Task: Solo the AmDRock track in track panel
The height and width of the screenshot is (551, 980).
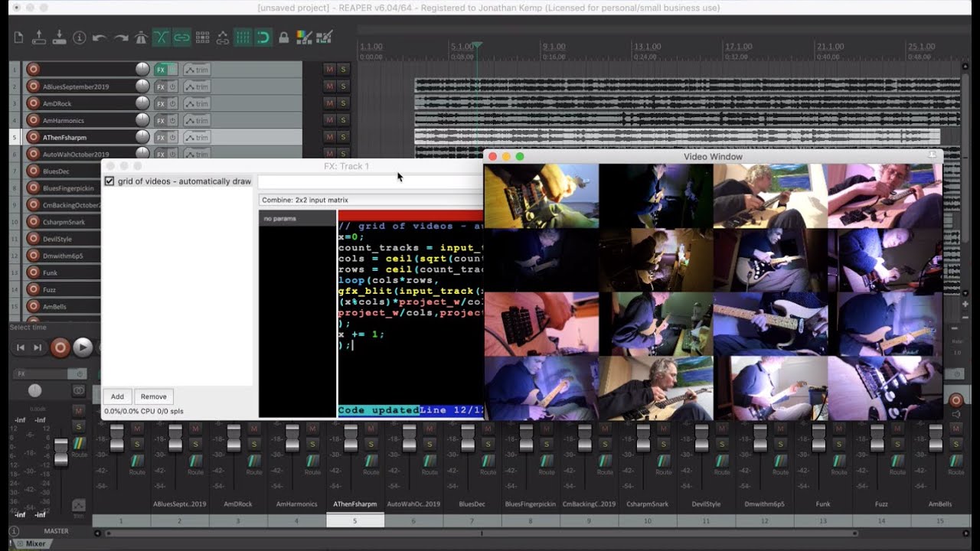Action: pos(344,103)
